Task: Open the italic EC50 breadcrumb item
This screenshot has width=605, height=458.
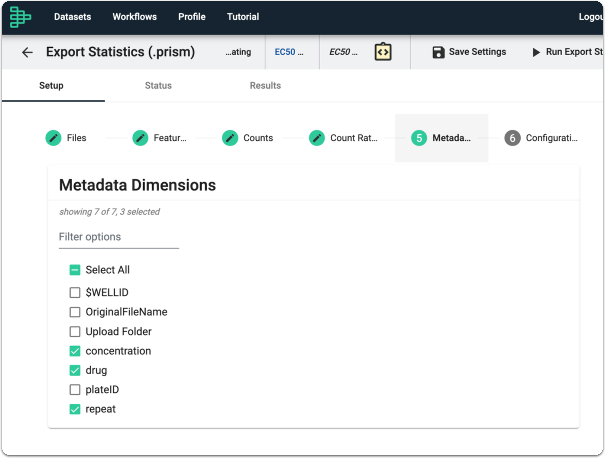Action: coord(343,52)
